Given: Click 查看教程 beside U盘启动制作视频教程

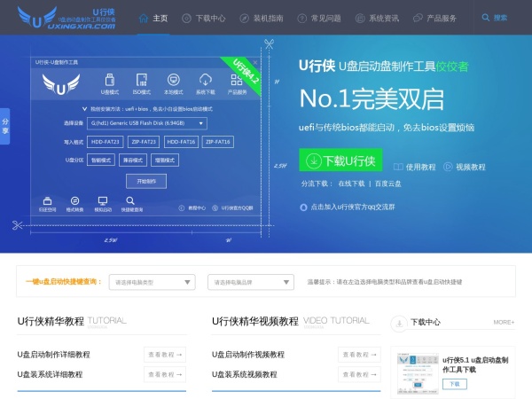Looking at the screenshot, I should (359, 355).
